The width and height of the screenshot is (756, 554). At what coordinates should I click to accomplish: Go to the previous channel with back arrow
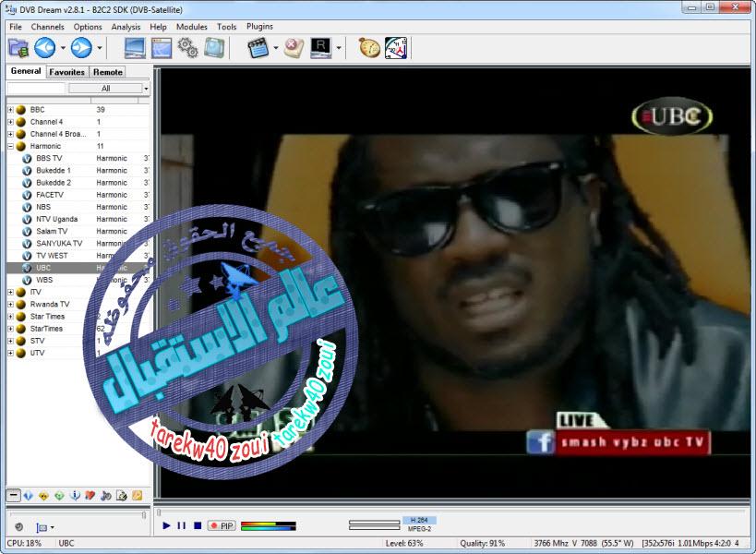pos(45,48)
